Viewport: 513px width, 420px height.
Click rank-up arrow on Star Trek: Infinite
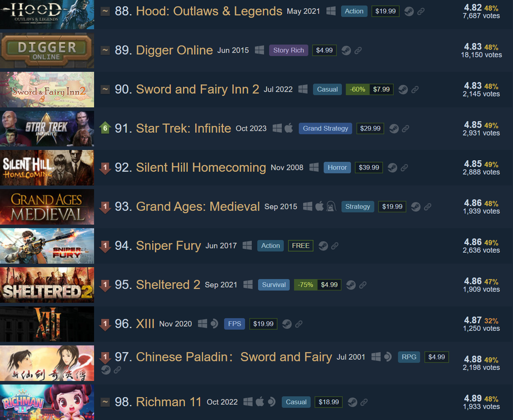tap(105, 129)
